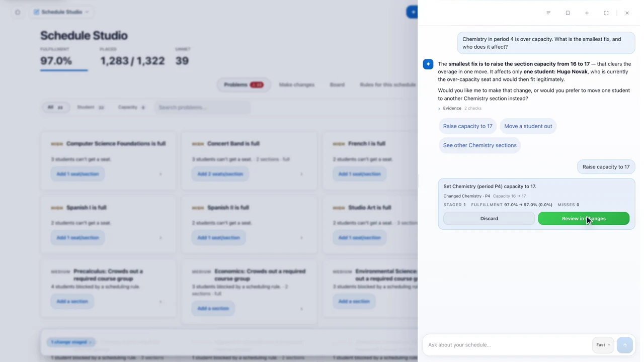This screenshot has height=362, width=644.
Task: Discard the staged capacity change
Action: 489,219
